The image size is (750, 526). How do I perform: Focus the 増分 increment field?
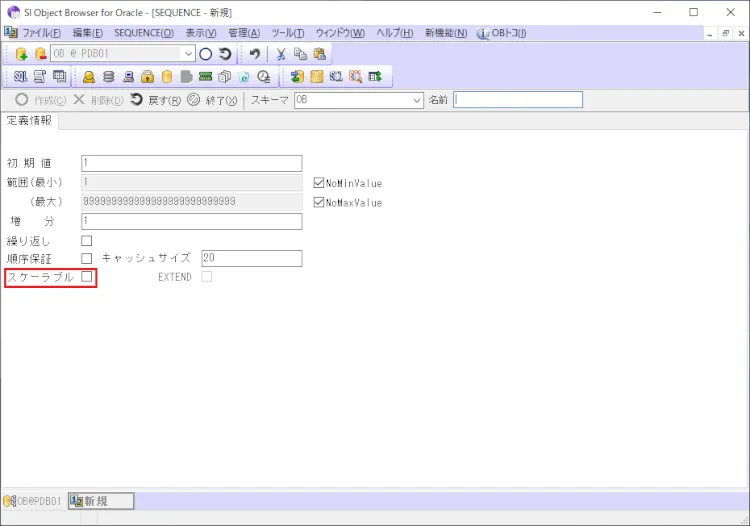tap(192, 221)
